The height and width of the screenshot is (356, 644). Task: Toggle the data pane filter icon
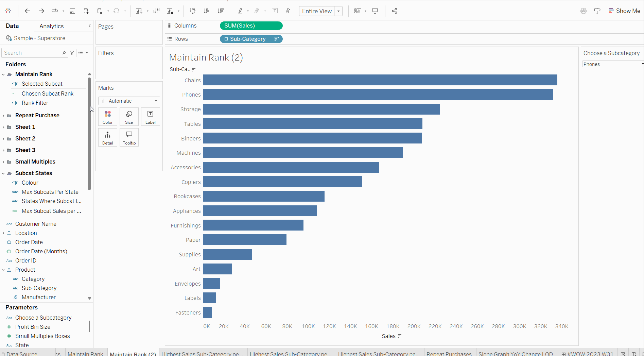click(72, 53)
